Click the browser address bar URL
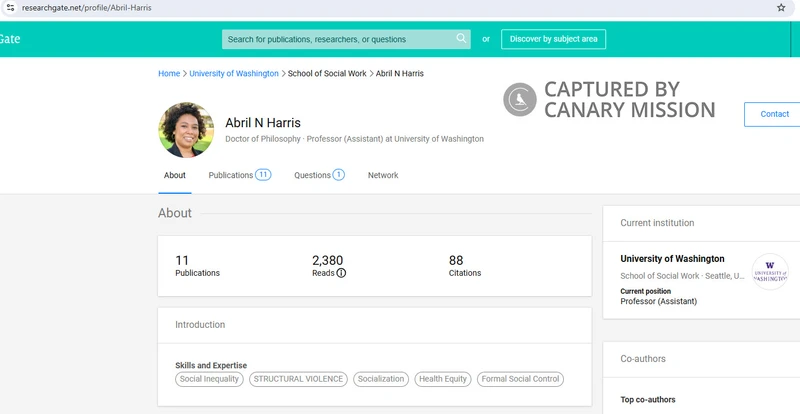The width and height of the screenshot is (800, 414). [87, 8]
